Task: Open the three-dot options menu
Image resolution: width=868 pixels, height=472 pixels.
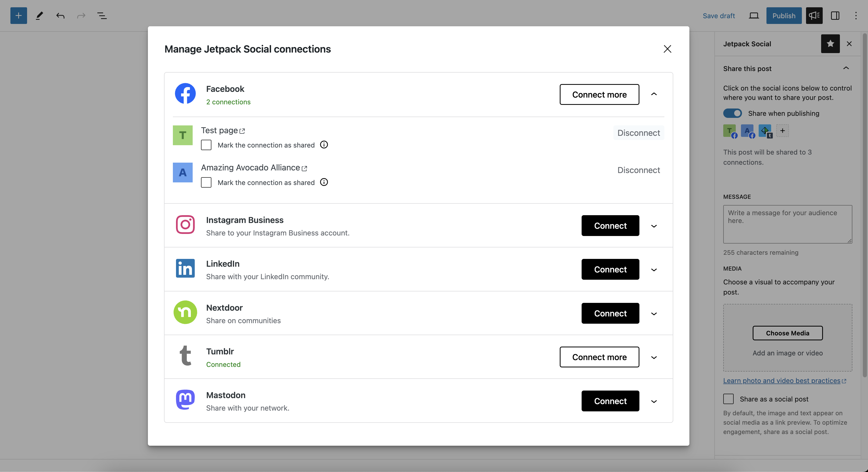Action: click(x=856, y=16)
